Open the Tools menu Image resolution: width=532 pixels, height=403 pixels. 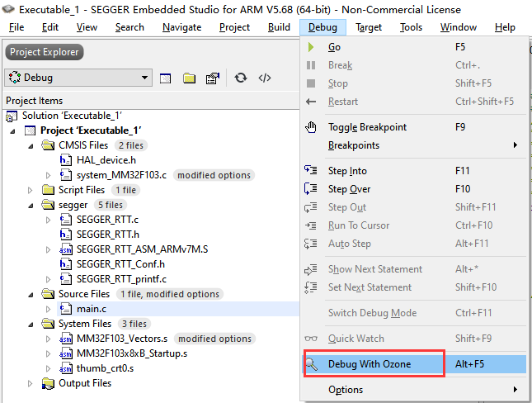click(x=411, y=27)
